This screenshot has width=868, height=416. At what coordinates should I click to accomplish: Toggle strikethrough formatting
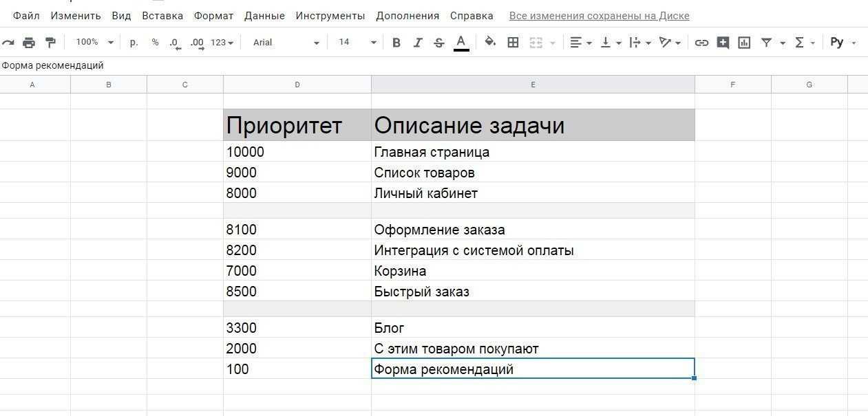pyautogui.click(x=439, y=43)
